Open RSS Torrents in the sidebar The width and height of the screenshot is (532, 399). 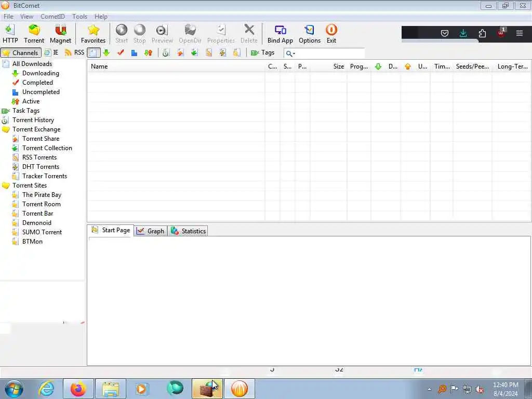tap(39, 157)
